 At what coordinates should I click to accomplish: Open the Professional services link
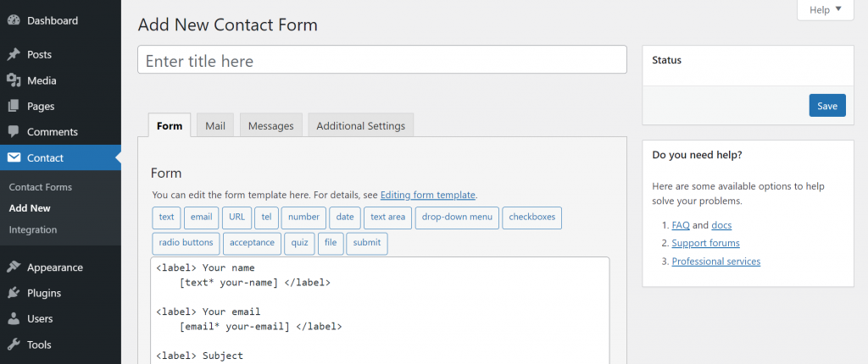pyautogui.click(x=715, y=261)
